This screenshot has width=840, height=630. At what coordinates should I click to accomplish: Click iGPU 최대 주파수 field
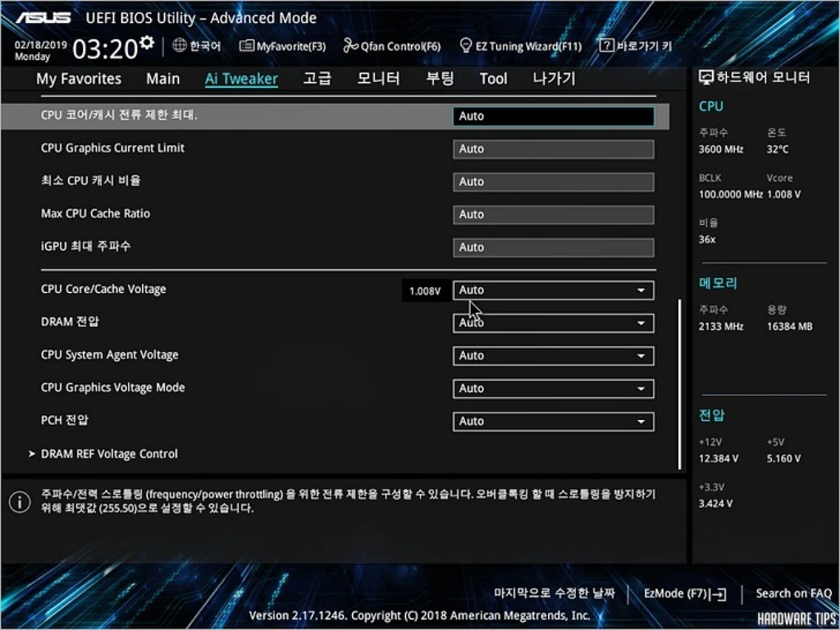[554, 248]
